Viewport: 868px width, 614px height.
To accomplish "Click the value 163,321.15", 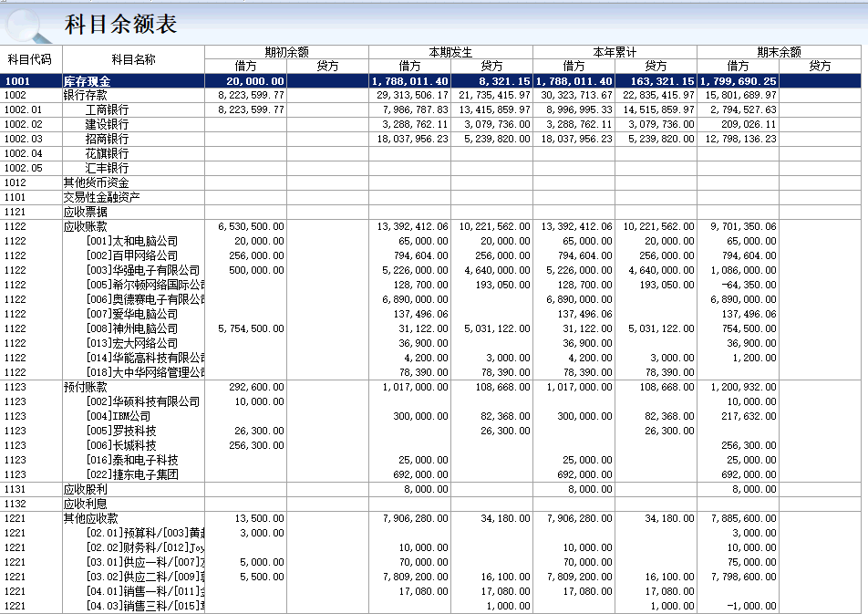I will [x=662, y=81].
